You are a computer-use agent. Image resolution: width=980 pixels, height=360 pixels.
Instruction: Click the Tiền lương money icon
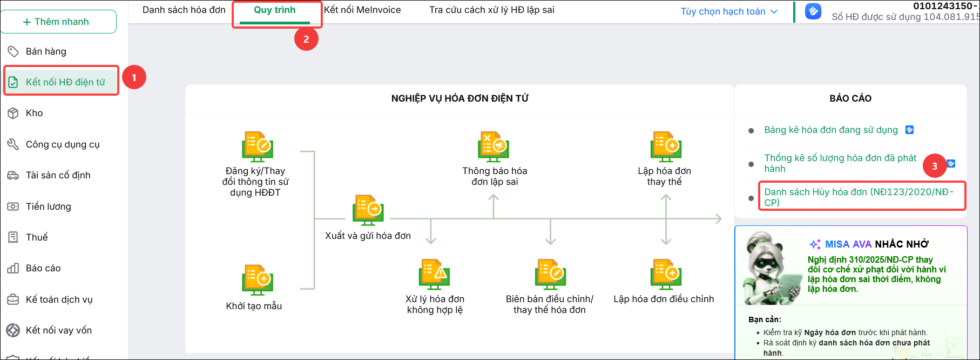(x=13, y=206)
